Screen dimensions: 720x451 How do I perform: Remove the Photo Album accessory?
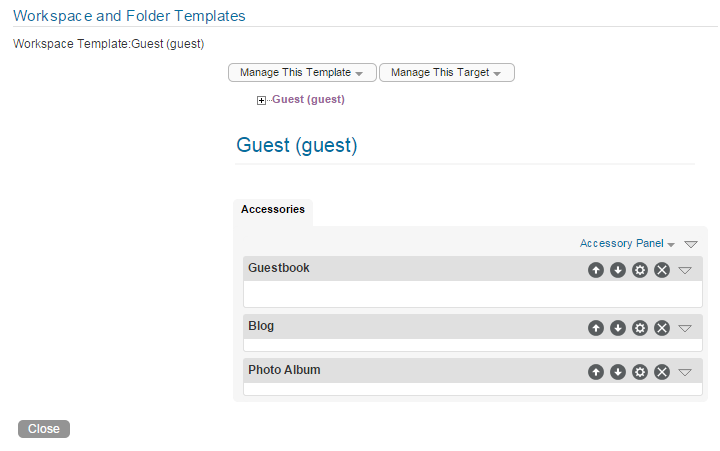[x=662, y=372]
